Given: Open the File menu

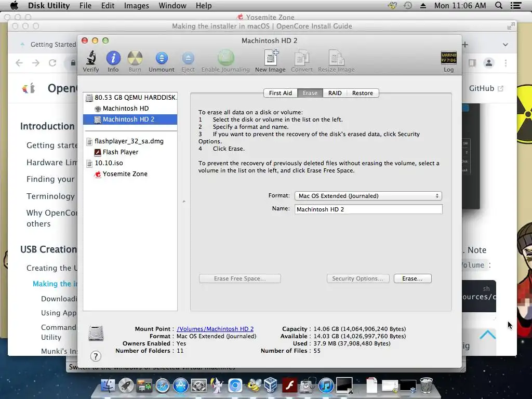Looking at the screenshot, I should [x=85, y=5].
